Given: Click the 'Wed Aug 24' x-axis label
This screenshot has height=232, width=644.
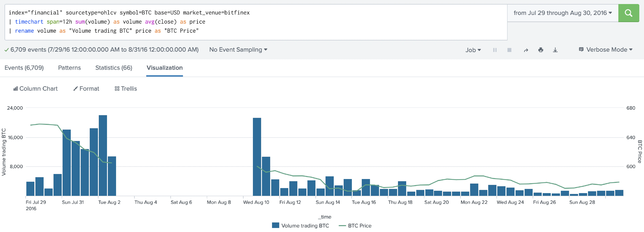Looking at the screenshot, I should point(510,202).
